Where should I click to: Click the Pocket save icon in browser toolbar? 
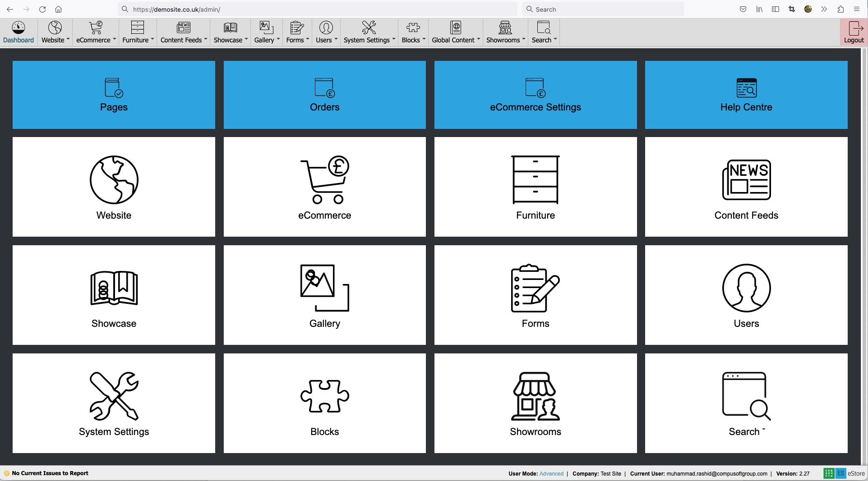point(743,9)
